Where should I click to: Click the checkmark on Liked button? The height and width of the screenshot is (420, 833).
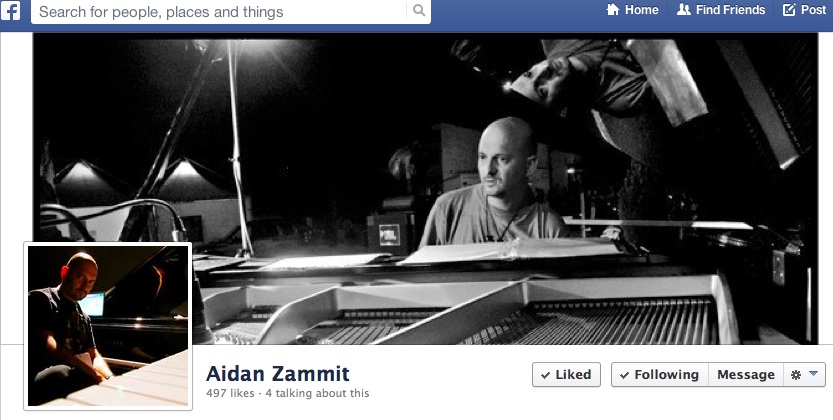pyautogui.click(x=546, y=375)
